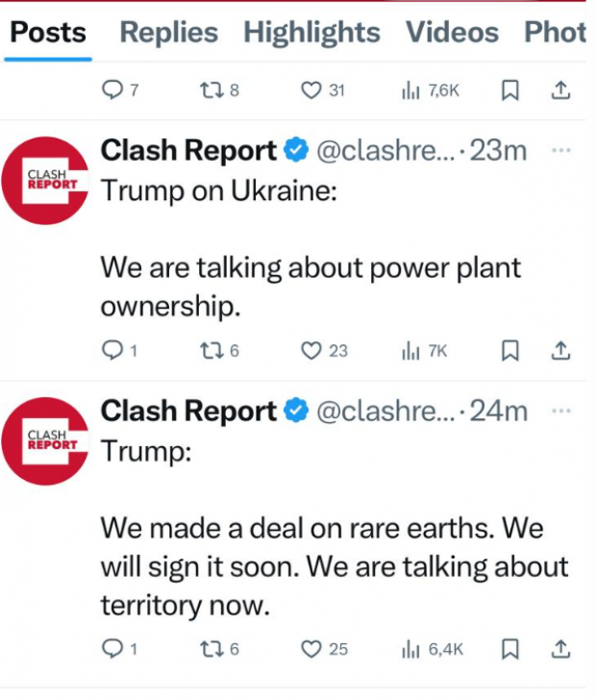Screen dimensions: 596x700
Task: Like the power plant ownership post
Action: pos(311,351)
